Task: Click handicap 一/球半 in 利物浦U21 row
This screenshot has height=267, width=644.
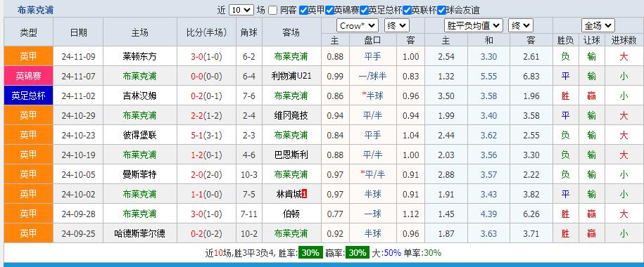Action: pos(372,76)
